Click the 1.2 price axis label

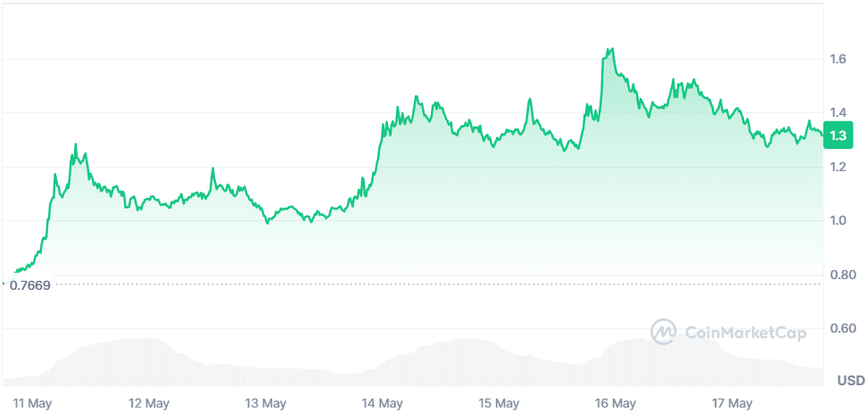pyautogui.click(x=837, y=168)
